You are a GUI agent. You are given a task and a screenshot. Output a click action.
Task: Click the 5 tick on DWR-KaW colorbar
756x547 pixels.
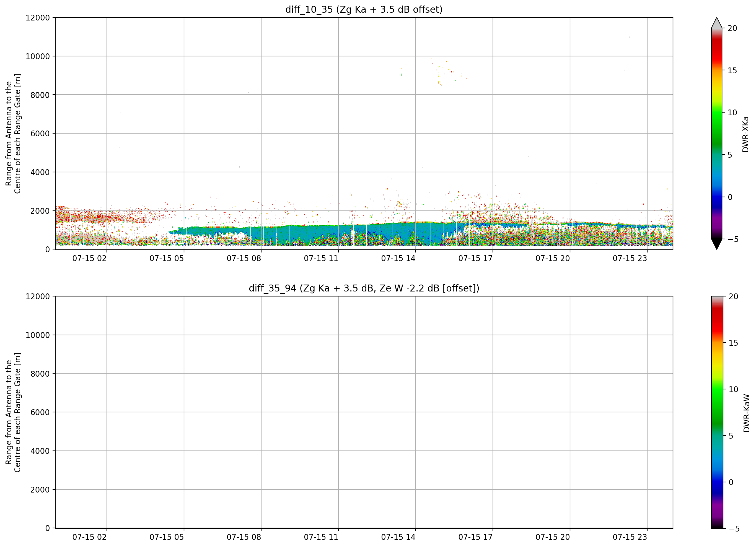[731, 436]
